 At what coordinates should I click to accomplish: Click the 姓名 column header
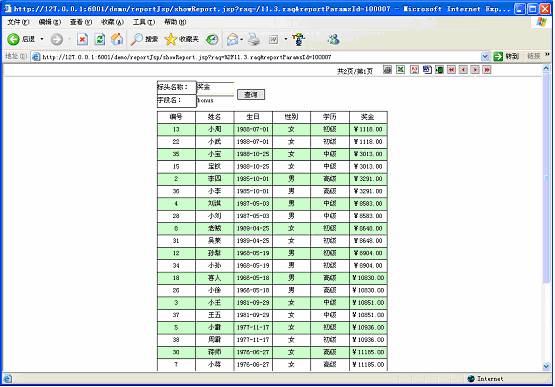tap(214, 117)
